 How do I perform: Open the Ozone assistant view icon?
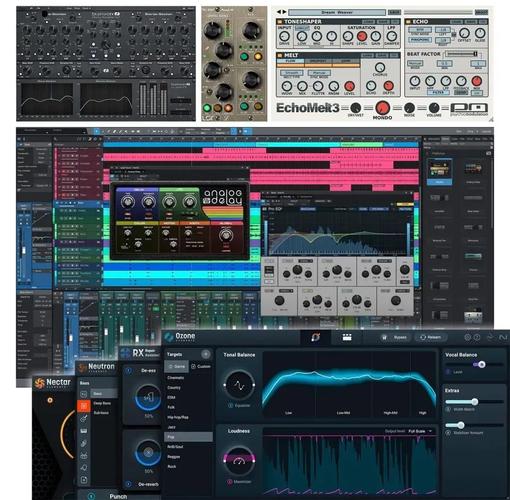click(x=315, y=337)
